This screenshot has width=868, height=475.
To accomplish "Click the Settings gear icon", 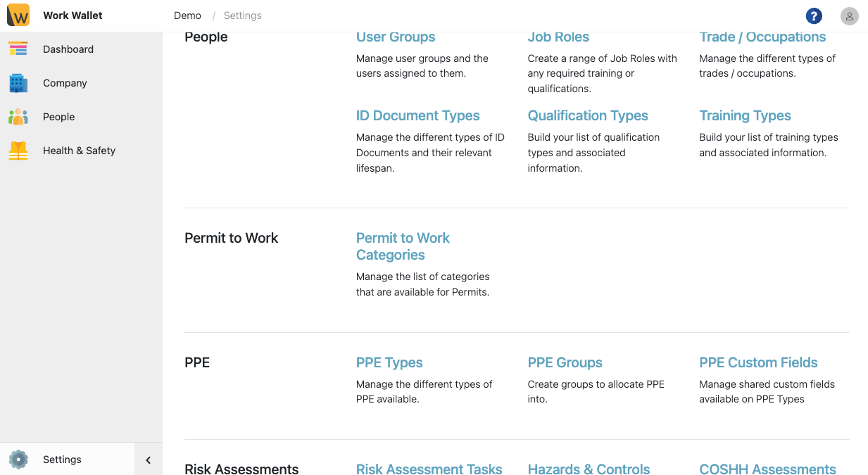I will pos(18,460).
